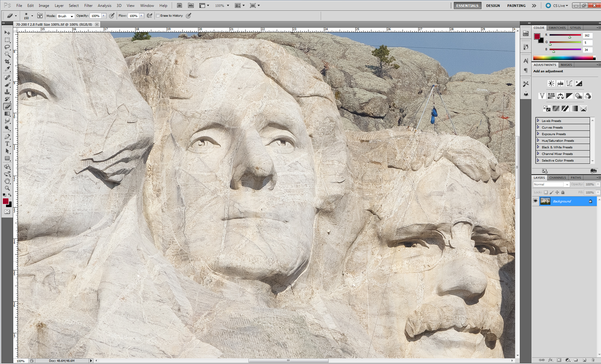Expand Selective Color Presets

(x=538, y=160)
